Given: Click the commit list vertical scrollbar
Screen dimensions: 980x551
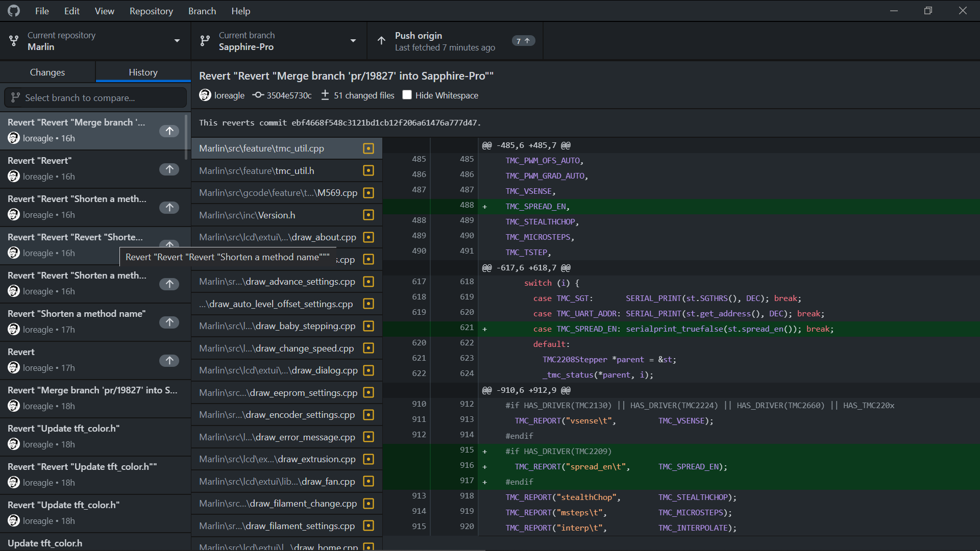Looking at the screenshot, I should point(186,137).
